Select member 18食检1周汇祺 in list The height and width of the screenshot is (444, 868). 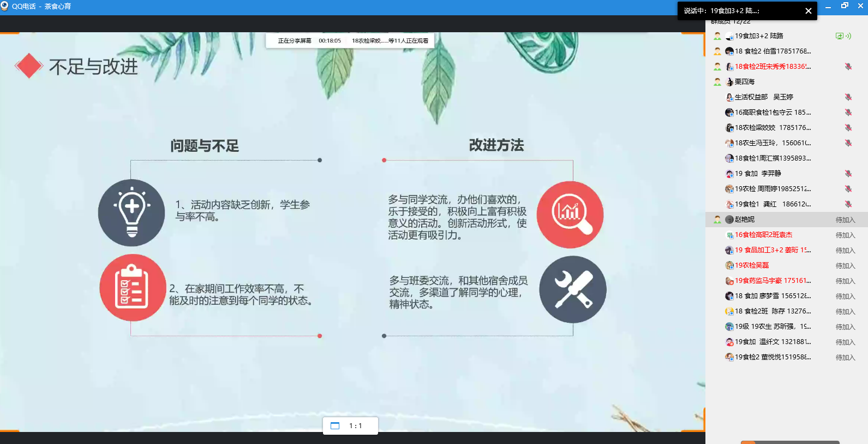tap(772, 158)
